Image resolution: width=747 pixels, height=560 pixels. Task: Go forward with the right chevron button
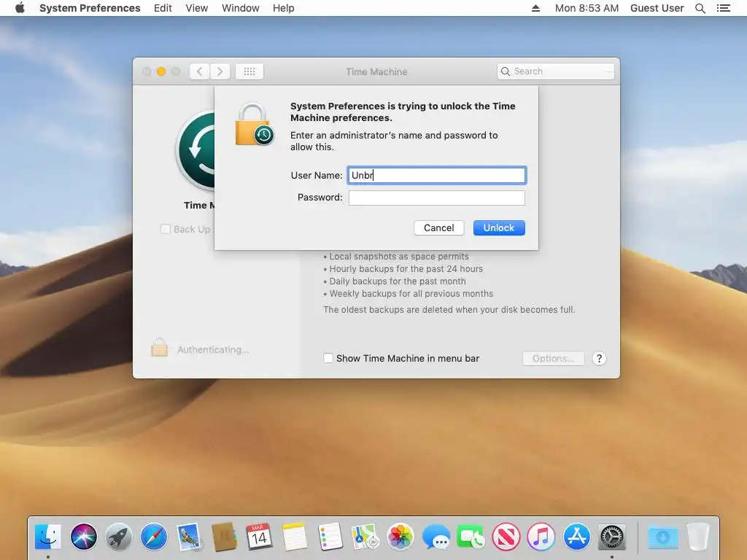[x=220, y=71]
